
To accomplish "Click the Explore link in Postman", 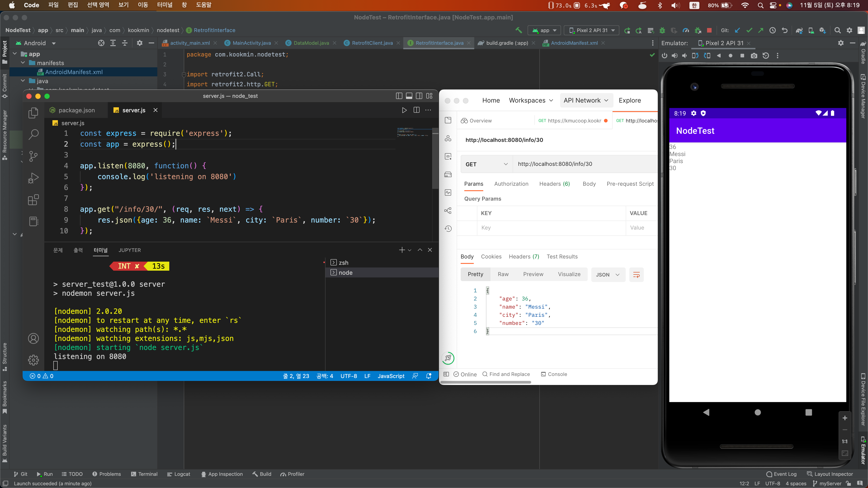I will 630,100.
